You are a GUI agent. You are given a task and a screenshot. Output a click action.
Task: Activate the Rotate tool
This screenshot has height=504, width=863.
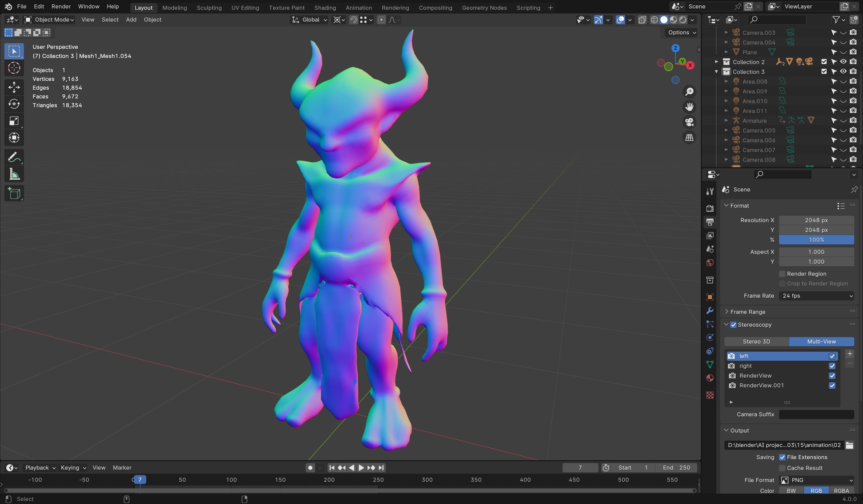(x=14, y=104)
